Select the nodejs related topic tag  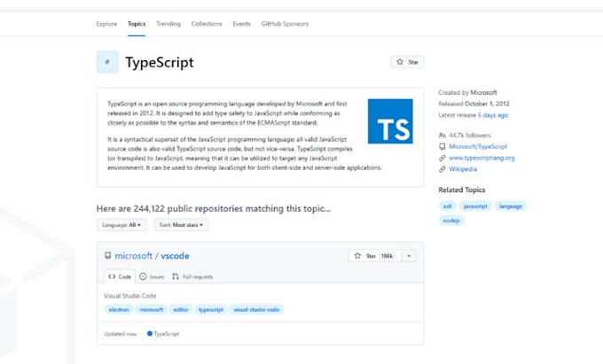[x=451, y=221]
